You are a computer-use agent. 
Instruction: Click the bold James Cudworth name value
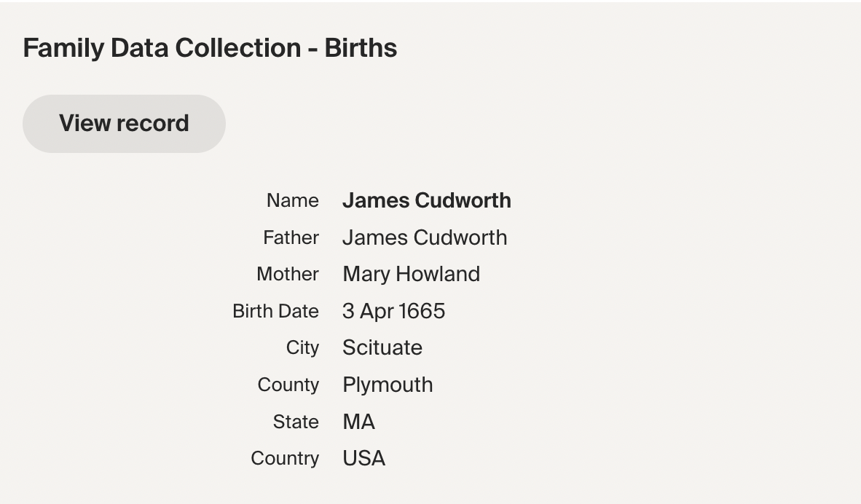pos(426,200)
